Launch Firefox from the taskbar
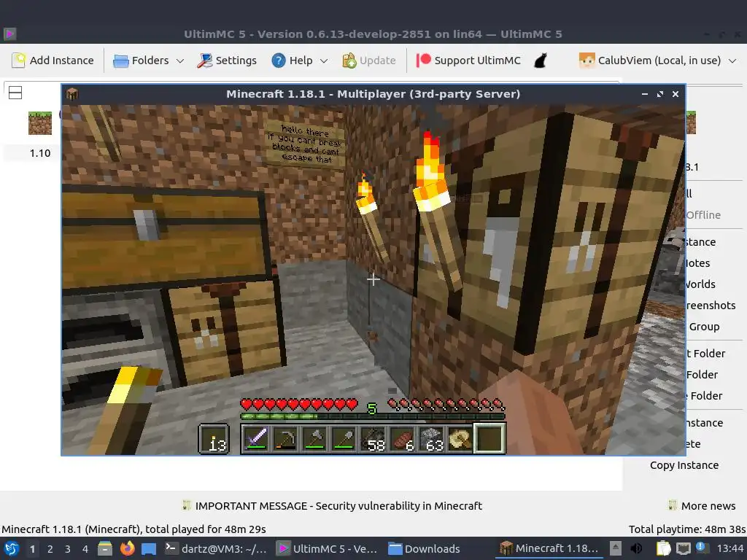This screenshot has width=747, height=560. [x=127, y=548]
